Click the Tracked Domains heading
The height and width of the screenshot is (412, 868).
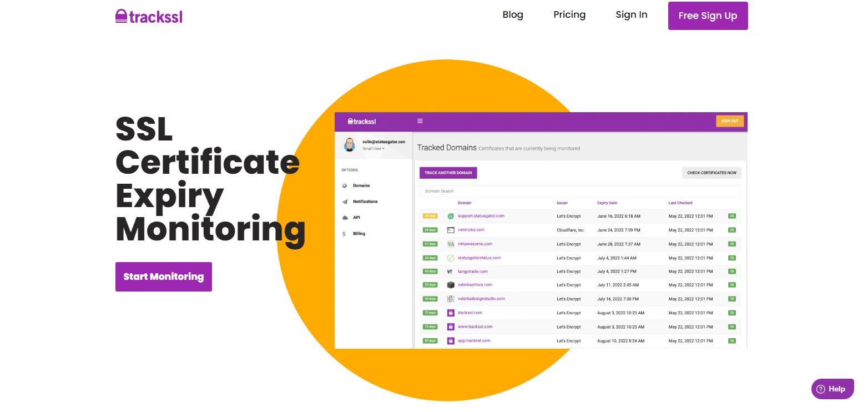coord(447,148)
